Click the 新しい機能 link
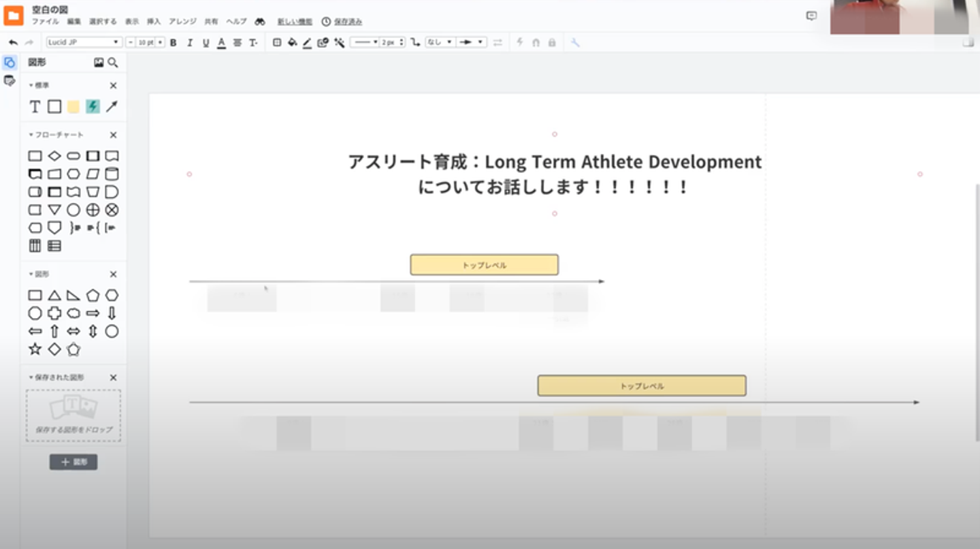Screen dimensions: 980x549 (x=295, y=22)
